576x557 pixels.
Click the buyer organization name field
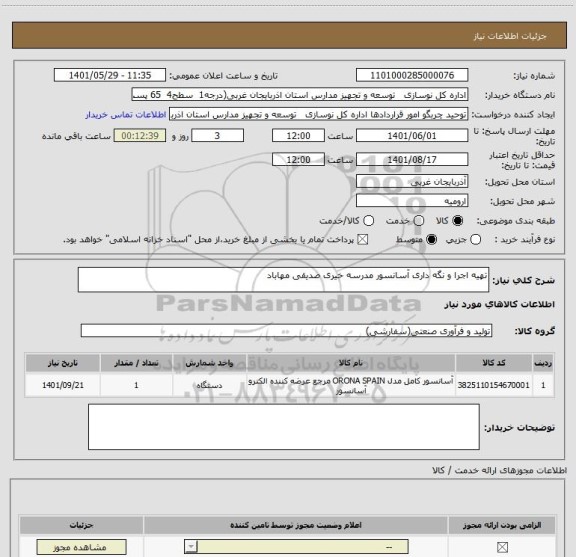(x=300, y=95)
